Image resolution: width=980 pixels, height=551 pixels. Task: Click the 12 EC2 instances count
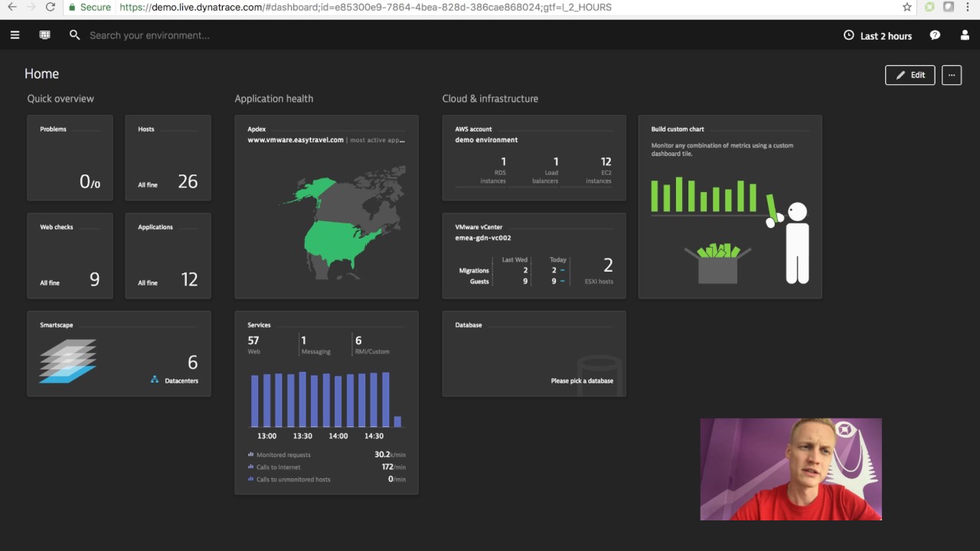pos(606,161)
